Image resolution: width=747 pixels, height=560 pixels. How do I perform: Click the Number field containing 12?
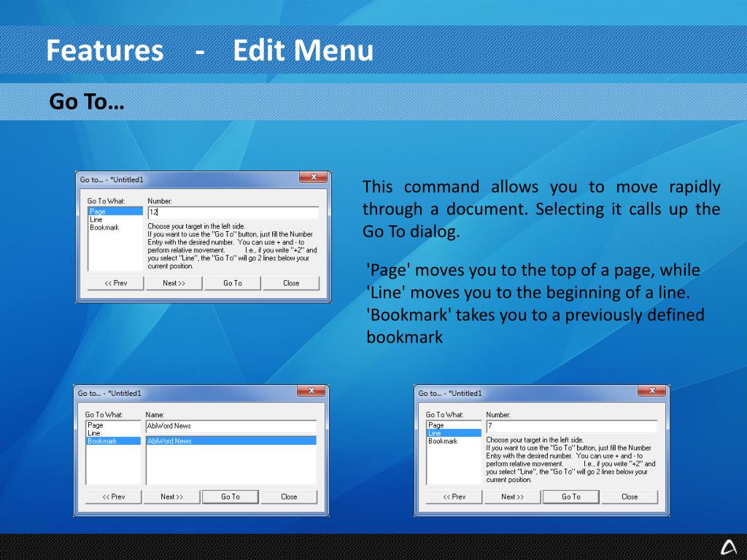[x=233, y=212]
